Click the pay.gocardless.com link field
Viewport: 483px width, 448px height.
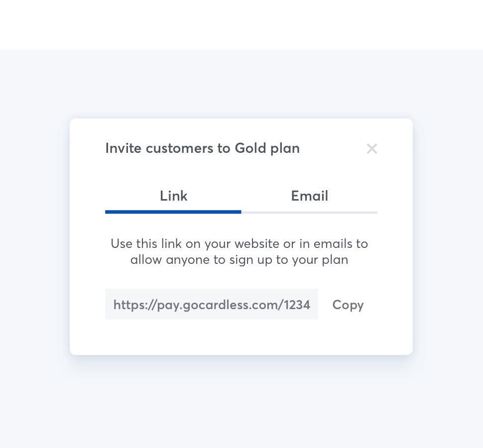[212, 304]
